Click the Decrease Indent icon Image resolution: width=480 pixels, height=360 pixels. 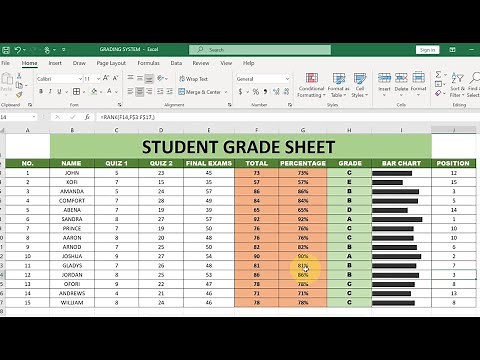(160, 91)
